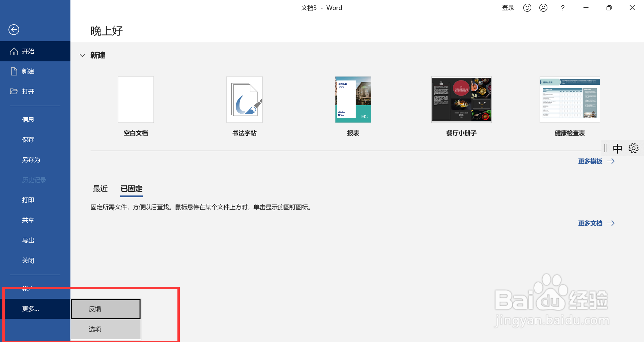Screen dimensions: 644x342
Task: Click the back arrow icon
Action: coord(14,30)
